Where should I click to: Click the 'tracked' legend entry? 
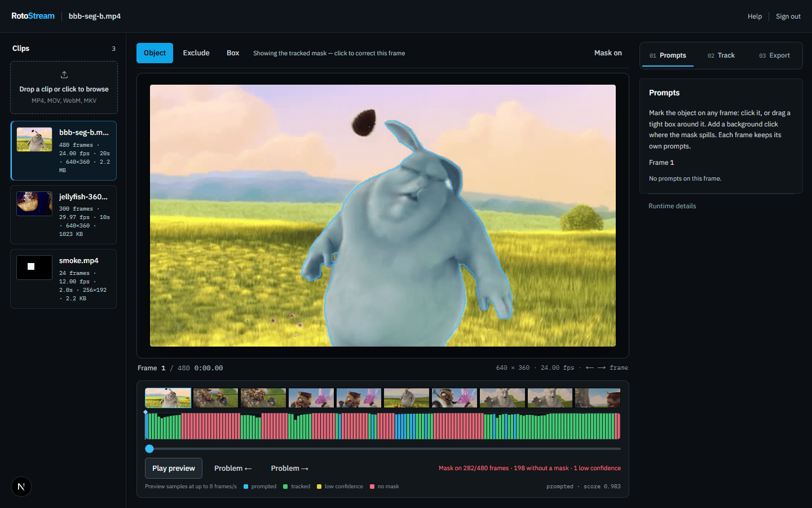[297, 487]
